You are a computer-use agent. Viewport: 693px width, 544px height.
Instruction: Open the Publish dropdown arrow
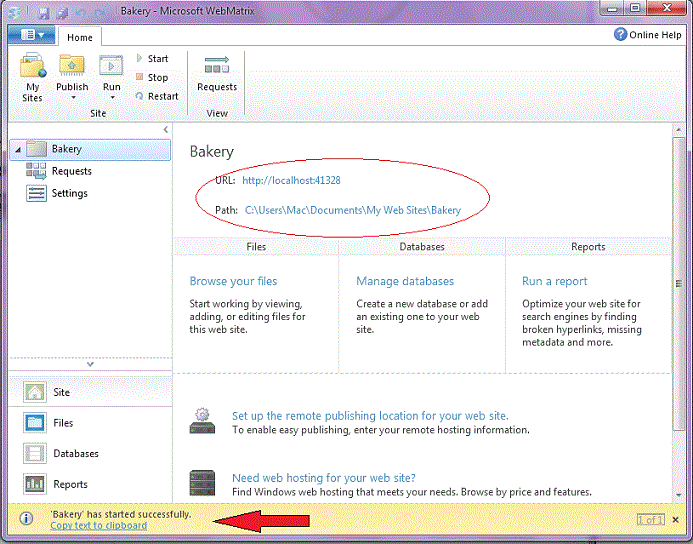pyautogui.click(x=73, y=98)
